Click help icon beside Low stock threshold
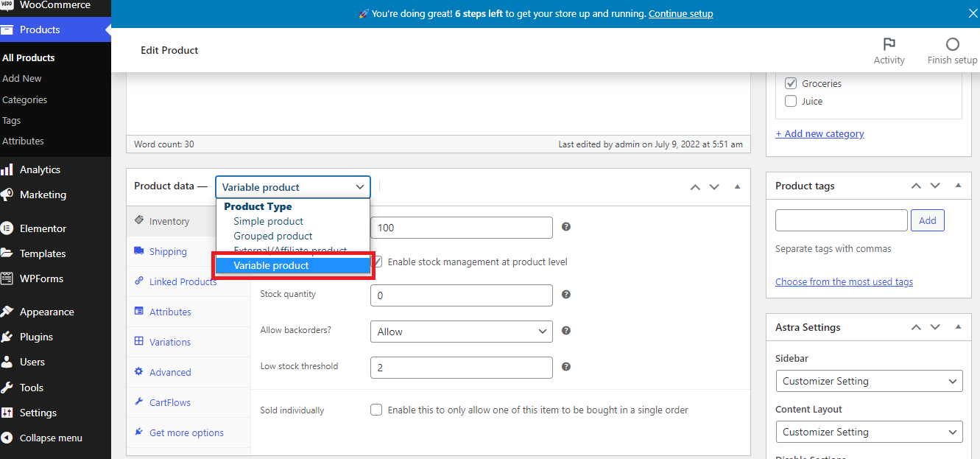This screenshot has width=980, height=459. click(x=566, y=366)
